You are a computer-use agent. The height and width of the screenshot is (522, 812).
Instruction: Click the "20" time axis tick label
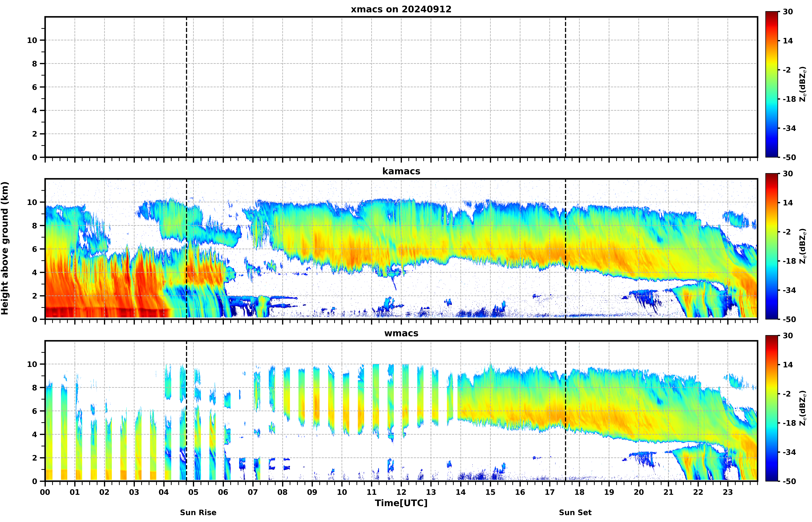coord(639,492)
